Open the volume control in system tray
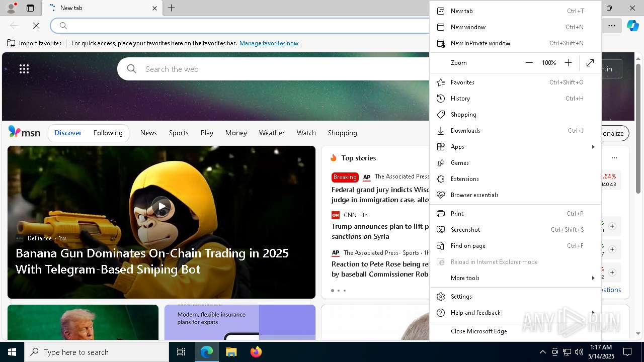This screenshot has height=362, width=644. [579, 352]
